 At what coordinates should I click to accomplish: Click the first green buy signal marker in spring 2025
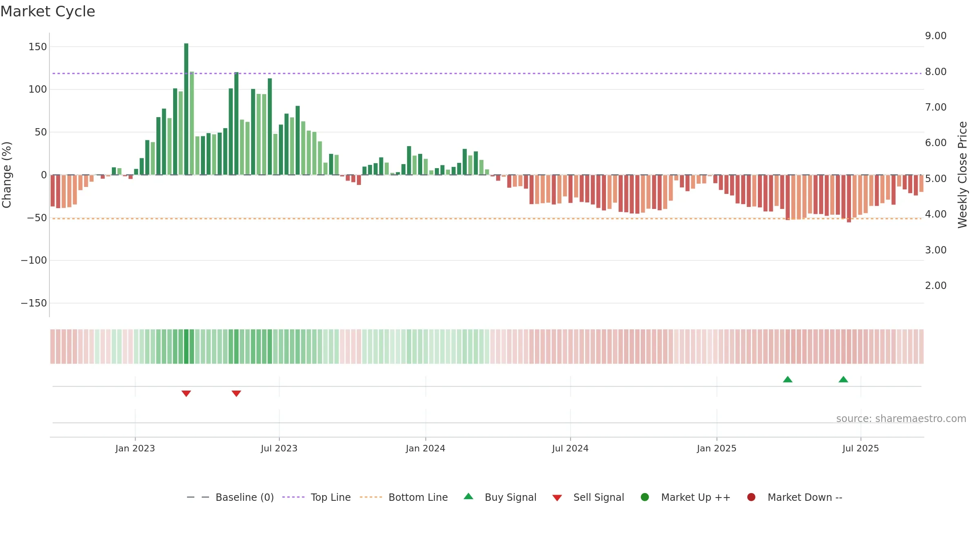click(788, 379)
